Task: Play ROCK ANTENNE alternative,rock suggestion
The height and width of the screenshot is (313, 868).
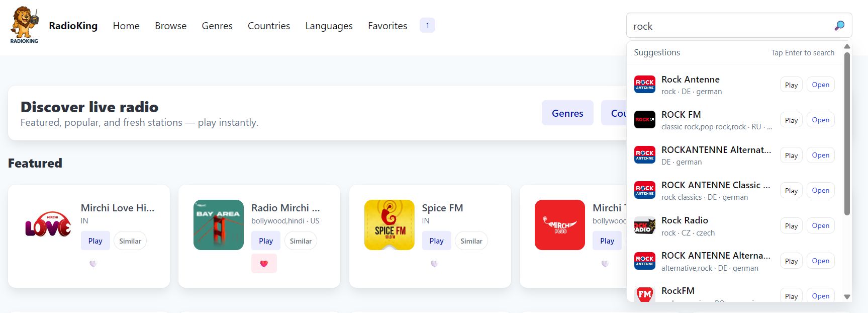Action: coord(791,261)
